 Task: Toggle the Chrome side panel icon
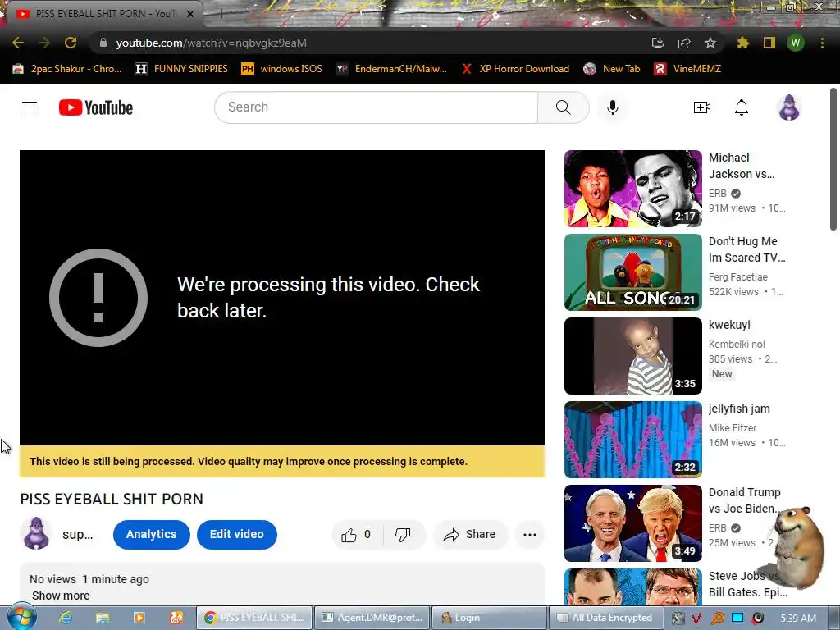click(x=769, y=43)
